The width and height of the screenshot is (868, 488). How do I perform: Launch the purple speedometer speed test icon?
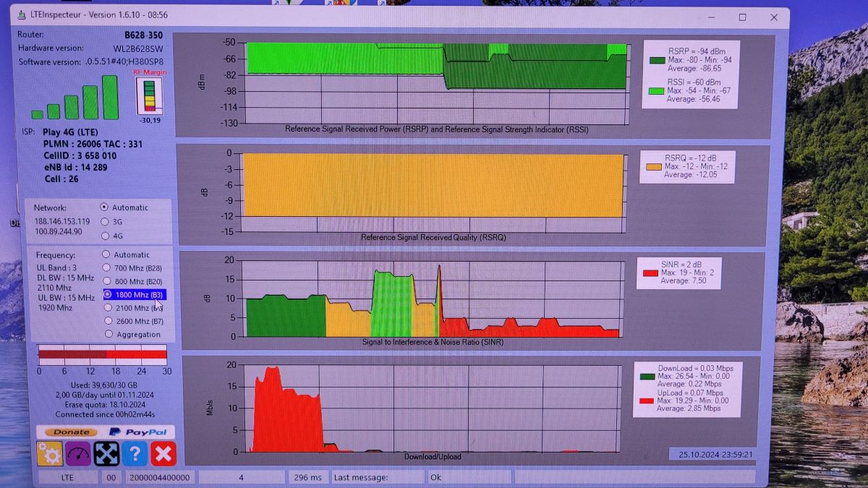[78, 453]
